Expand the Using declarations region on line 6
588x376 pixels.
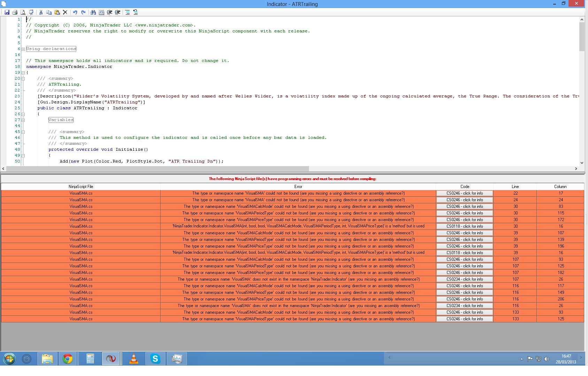pos(23,49)
